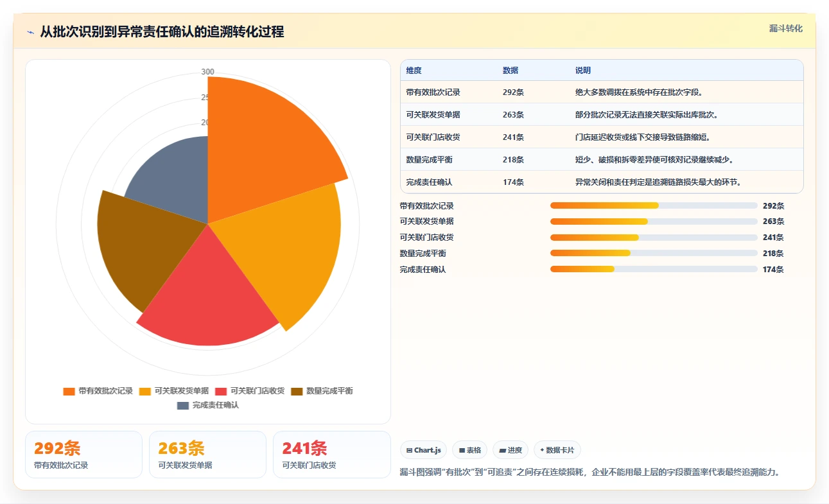The width and height of the screenshot is (829, 504).
Task: Click the 数量完成平衡 progress bar
Action: pyautogui.click(x=654, y=253)
